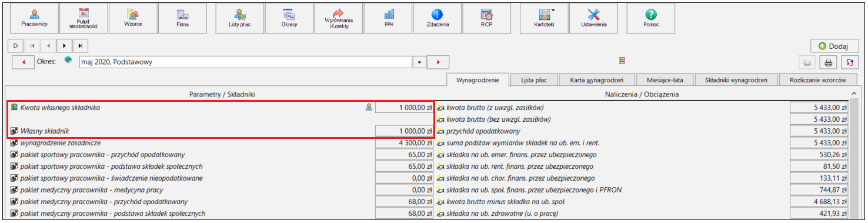Select składka na ub. zdrowotne row
Screen dimensions: 868x223
pos(642,213)
